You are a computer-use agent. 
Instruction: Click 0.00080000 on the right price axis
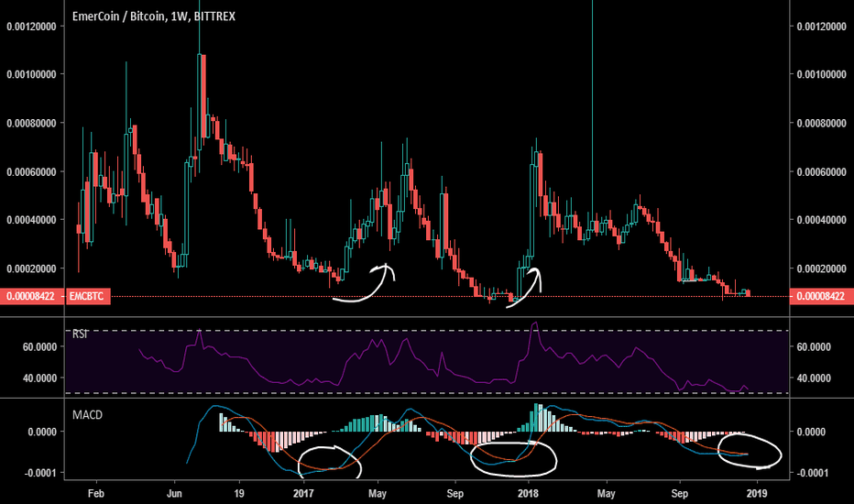821,123
